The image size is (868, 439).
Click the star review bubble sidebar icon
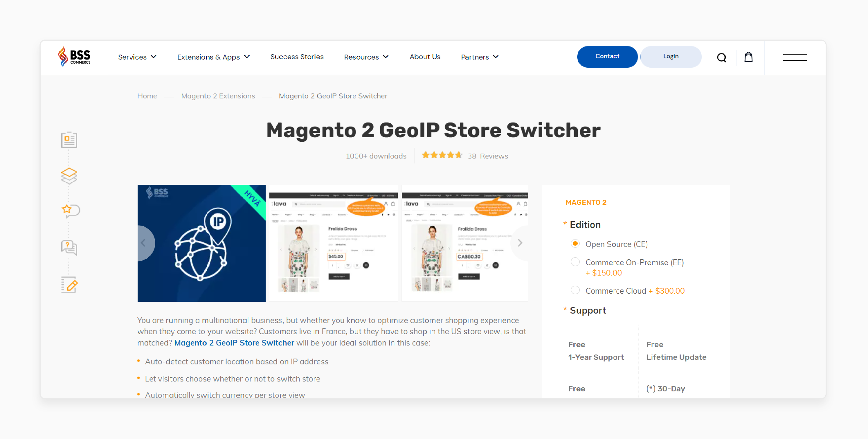click(x=71, y=211)
